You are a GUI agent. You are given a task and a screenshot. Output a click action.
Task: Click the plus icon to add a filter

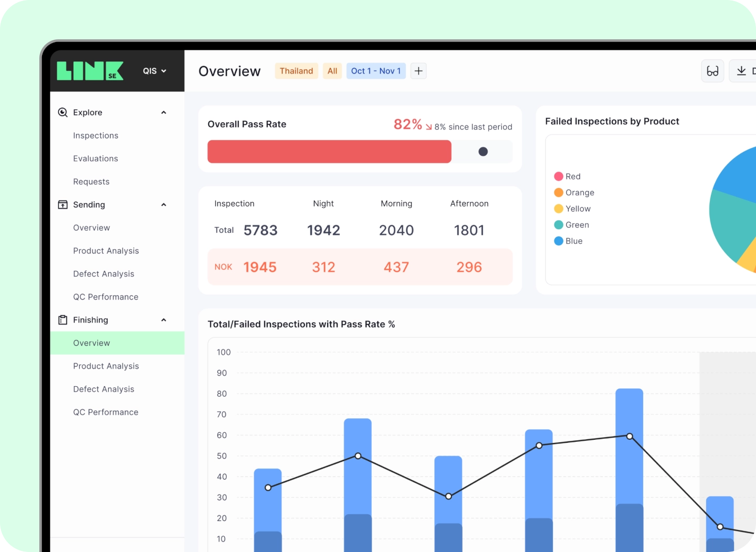click(x=418, y=70)
